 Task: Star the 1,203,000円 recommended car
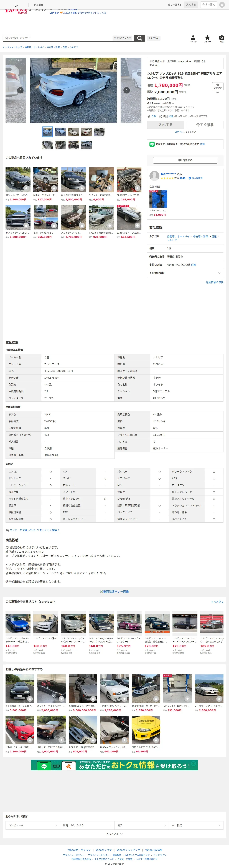pyautogui.click(x=125, y=699)
